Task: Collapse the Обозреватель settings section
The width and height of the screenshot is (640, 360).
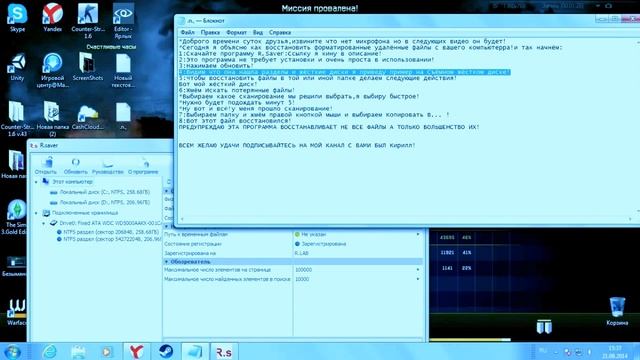Action: point(167,261)
